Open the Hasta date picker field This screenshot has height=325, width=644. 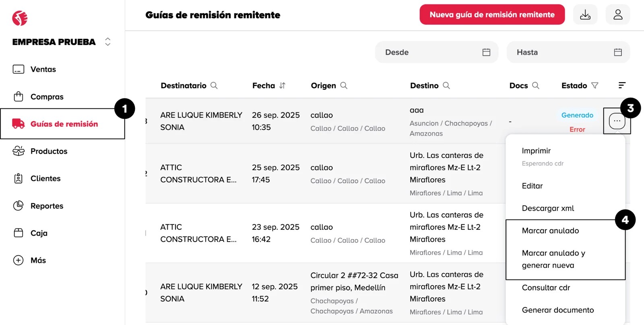click(x=568, y=52)
